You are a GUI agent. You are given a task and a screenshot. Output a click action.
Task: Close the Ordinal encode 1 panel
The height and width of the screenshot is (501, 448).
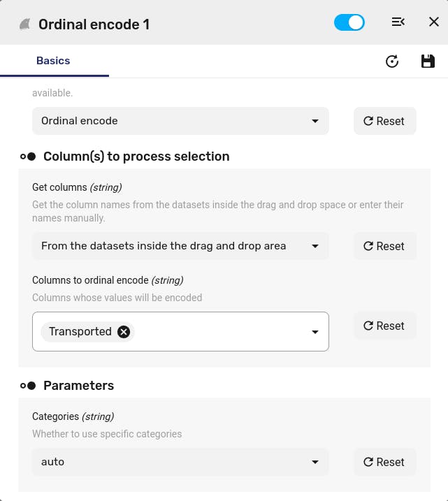(433, 22)
